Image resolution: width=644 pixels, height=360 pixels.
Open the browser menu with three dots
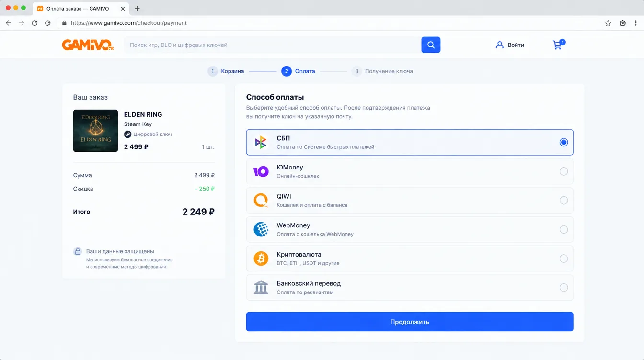click(636, 23)
